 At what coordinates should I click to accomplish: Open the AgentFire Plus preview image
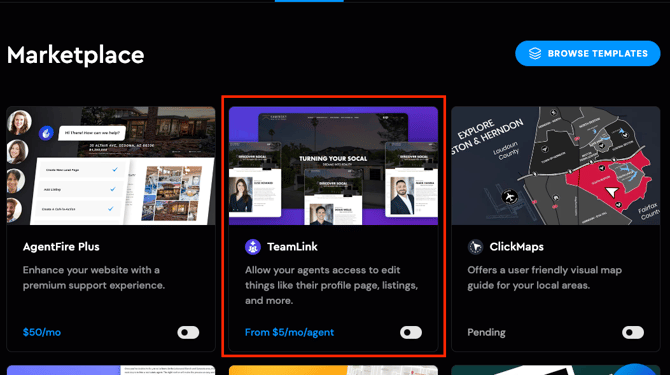point(111,166)
